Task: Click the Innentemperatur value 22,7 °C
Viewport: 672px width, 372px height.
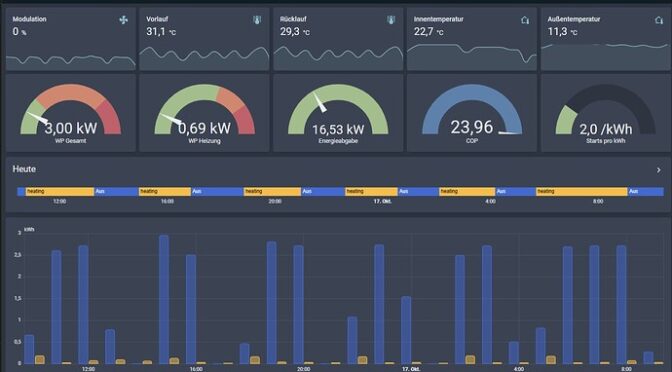Action: point(429,31)
